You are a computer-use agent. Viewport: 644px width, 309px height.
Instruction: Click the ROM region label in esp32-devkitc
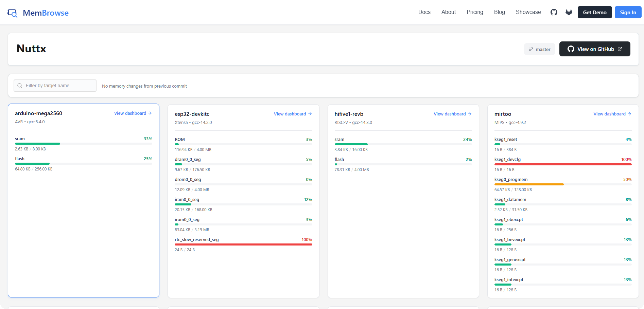pyautogui.click(x=180, y=139)
